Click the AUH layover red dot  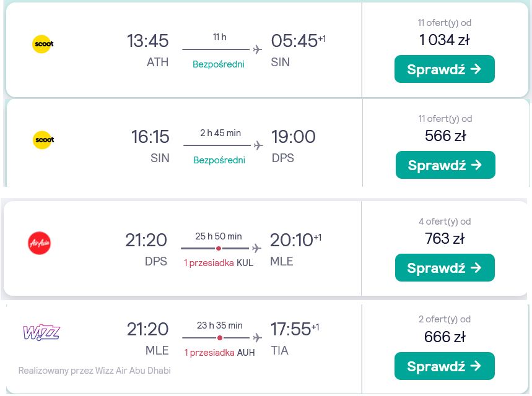220,338
